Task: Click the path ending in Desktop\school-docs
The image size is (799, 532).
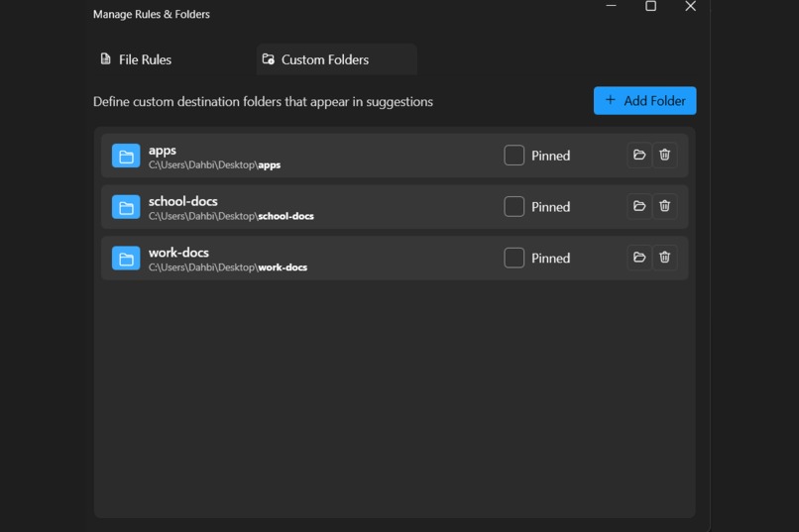Action: [x=231, y=216]
